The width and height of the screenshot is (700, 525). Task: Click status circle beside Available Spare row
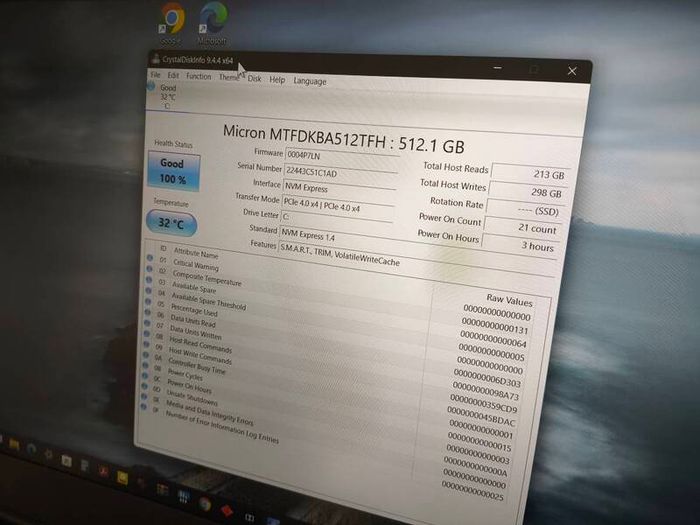[x=149, y=280]
